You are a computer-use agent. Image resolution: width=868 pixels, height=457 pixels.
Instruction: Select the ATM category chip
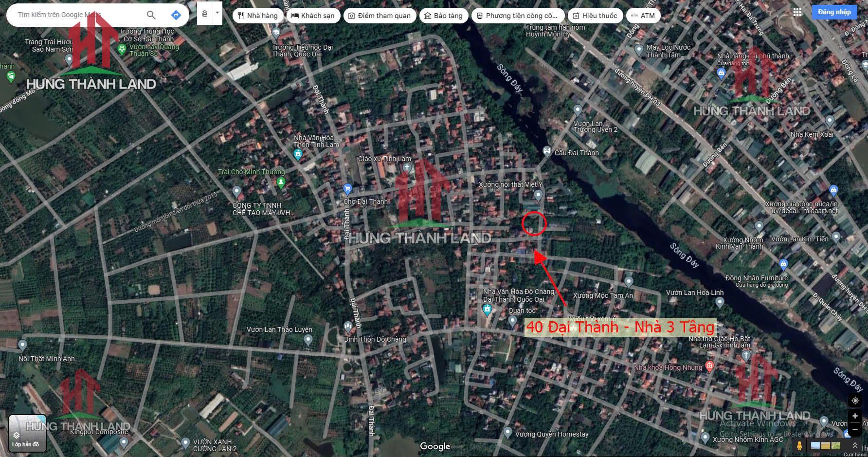(643, 16)
